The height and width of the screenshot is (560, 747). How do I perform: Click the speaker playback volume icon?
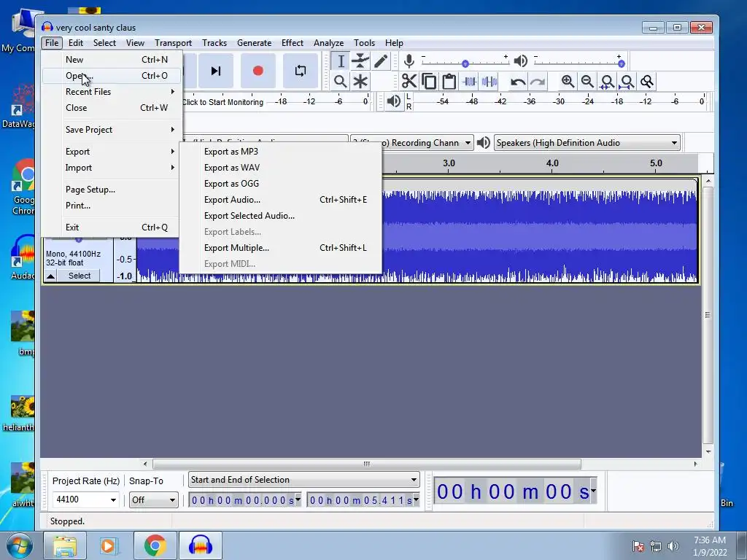tap(521, 61)
